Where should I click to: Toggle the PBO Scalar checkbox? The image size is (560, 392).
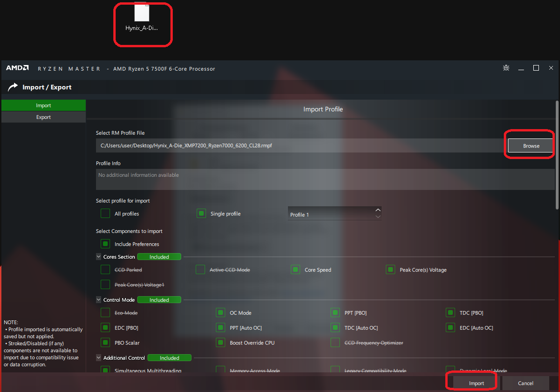[105, 342]
